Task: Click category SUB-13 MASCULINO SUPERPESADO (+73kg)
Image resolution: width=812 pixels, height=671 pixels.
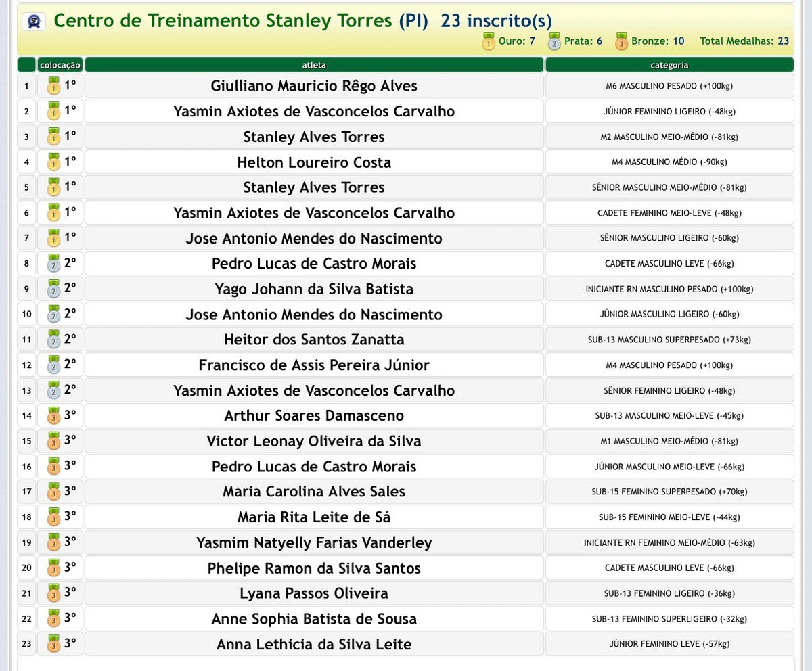Action: (669, 340)
